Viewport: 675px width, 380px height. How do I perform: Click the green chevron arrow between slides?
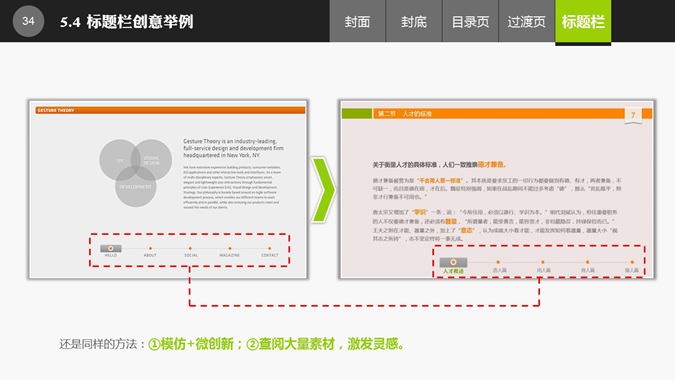click(x=323, y=190)
